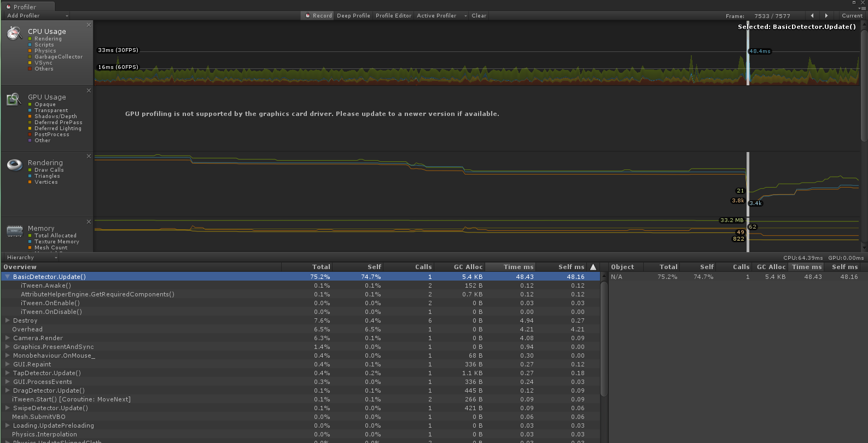
Task: Open the Profile Editor toggle
Action: [393, 15]
